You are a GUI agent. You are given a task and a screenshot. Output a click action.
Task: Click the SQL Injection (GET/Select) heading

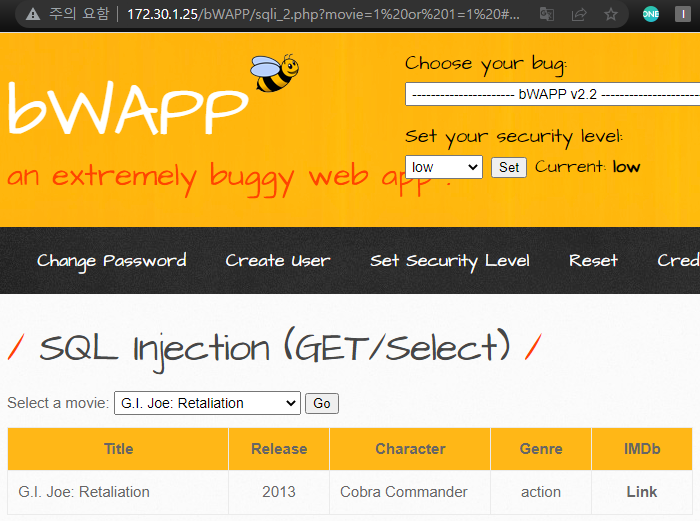pyautogui.click(x=275, y=349)
